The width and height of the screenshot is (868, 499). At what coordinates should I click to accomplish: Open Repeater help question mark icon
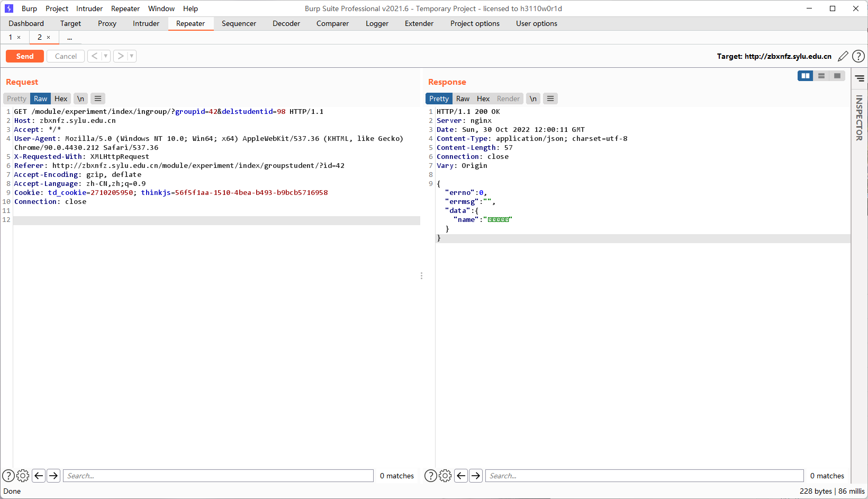point(858,56)
